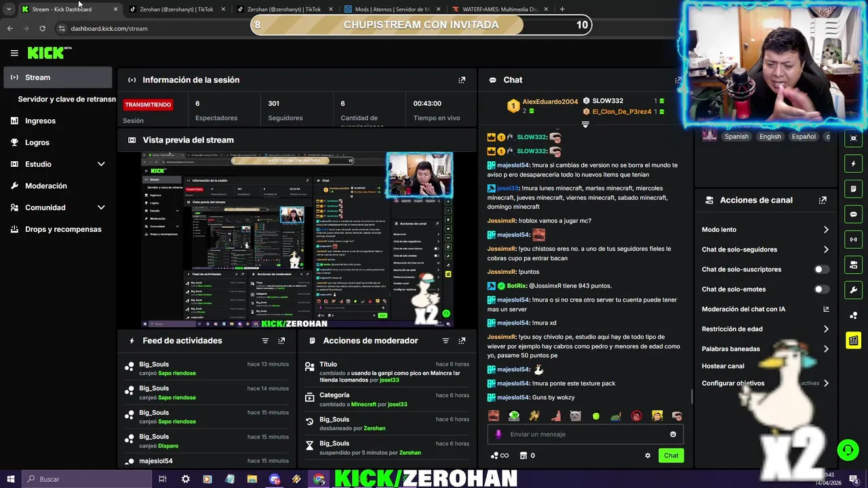Open the hamburger menu next to Kick logo
Viewport: 868px width, 488px height.
[14, 53]
